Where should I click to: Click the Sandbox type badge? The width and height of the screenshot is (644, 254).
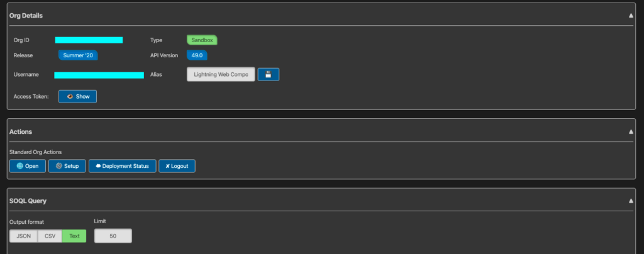click(202, 40)
